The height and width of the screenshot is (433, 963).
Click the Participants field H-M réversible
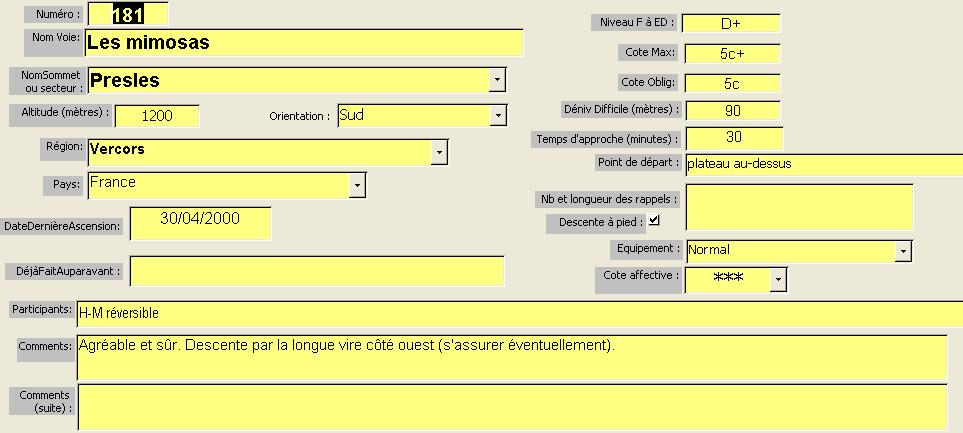[520, 313]
